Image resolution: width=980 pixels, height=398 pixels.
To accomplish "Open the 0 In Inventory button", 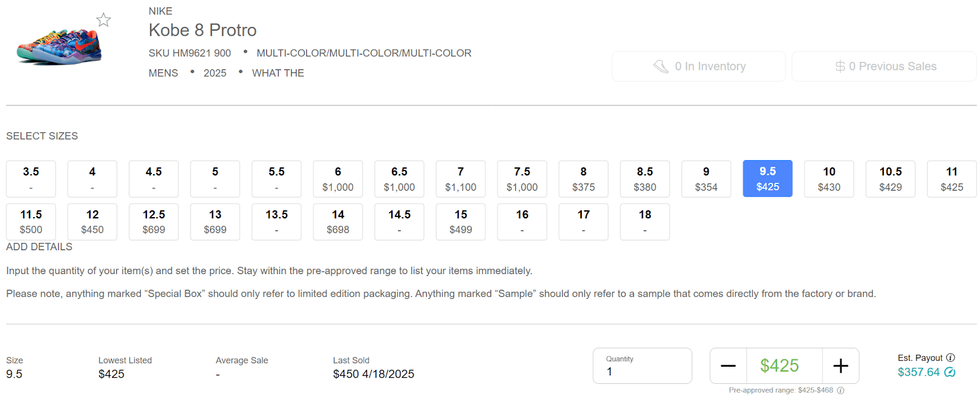I will coord(699,66).
